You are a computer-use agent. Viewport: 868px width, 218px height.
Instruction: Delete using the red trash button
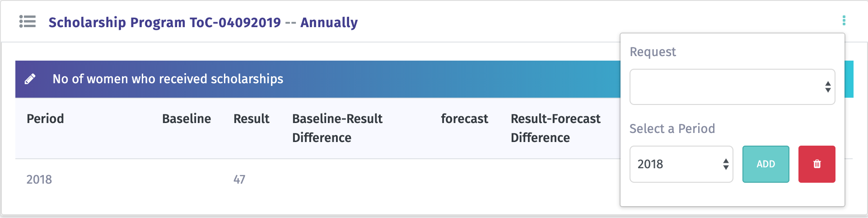click(x=817, y=164)
